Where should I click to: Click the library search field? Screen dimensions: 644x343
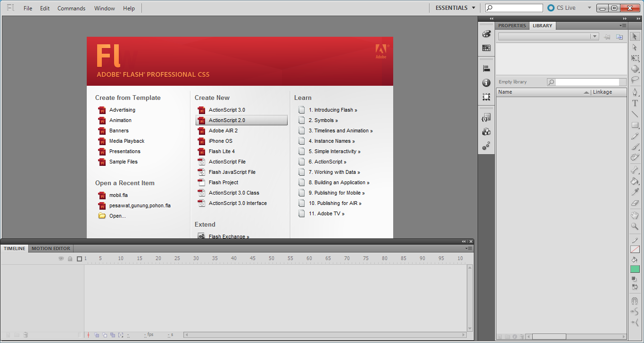click(586, 82)
